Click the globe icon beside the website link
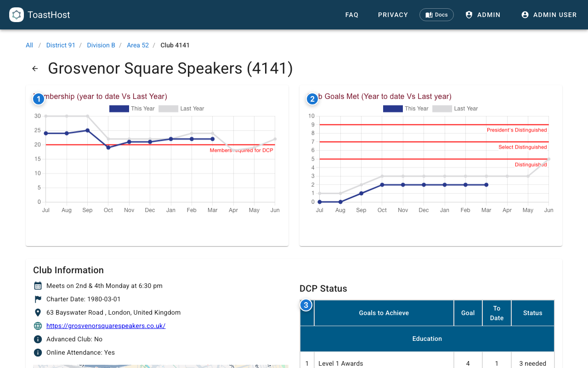The height and width of the screenshot is (368, 588). 37,326
